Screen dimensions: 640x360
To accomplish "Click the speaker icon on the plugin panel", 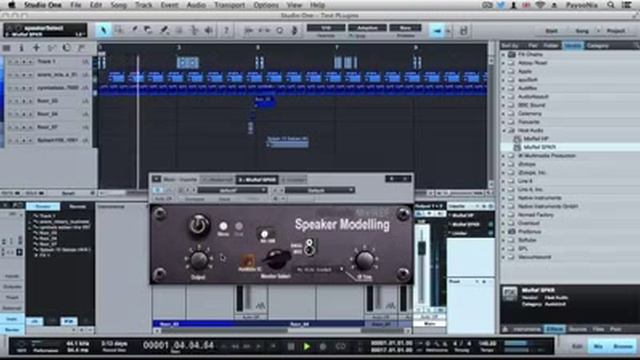I will tap(310, 247).
